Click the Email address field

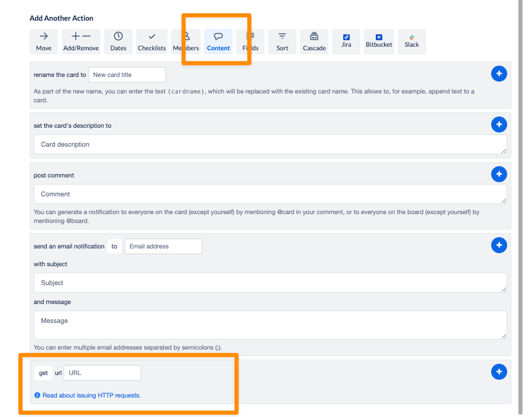pos(163,246)
